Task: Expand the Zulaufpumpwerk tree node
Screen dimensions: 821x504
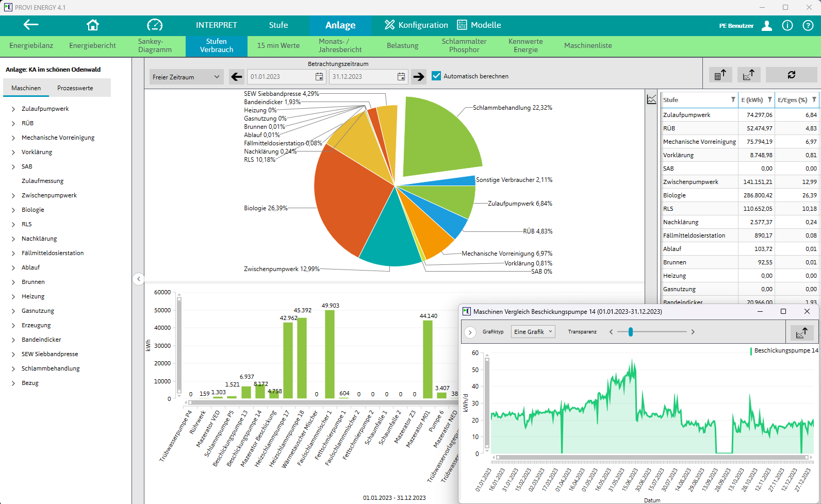Action: pos(13,109)
